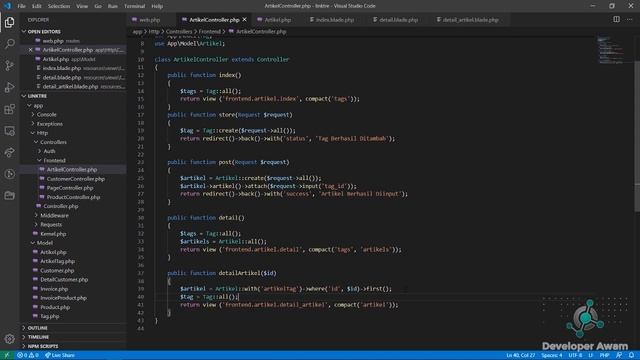Image resolution: width=640 pixels, height=360 pixels.
Task: Close ArtikelController.php in Open Editors
Action: coord(31,50)
